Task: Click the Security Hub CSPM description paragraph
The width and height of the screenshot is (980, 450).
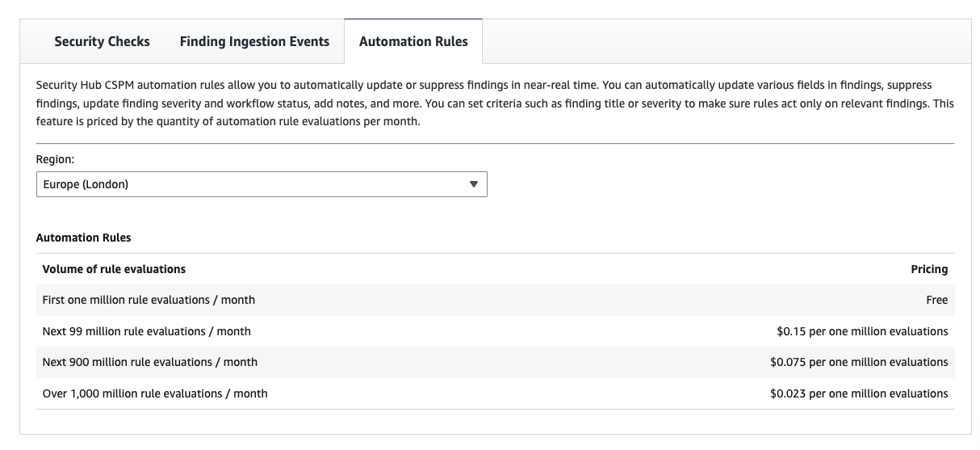Action: [x=495, y=103]
